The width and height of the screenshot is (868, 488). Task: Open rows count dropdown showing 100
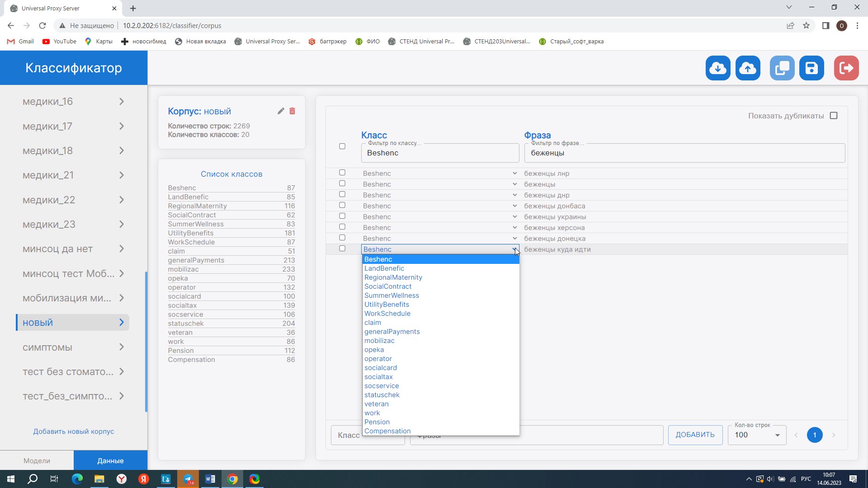pyautogui.click(x=757, y=435)
